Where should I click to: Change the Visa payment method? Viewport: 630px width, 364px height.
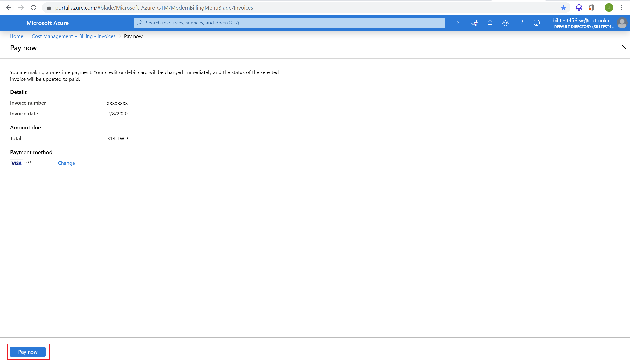(66, 163)
